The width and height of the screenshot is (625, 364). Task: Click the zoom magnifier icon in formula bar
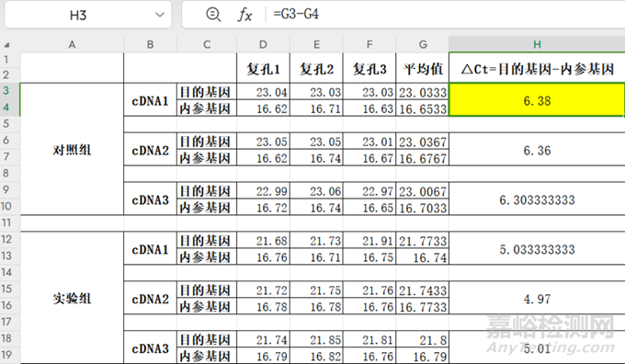[213, 15]
